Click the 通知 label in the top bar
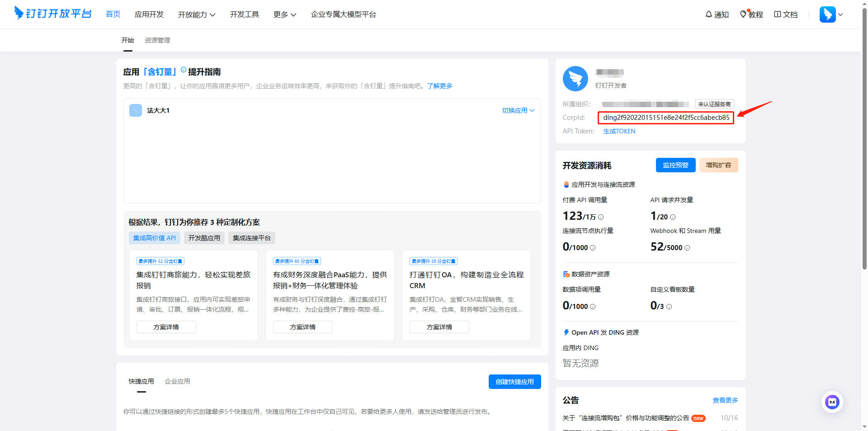Screen dimensions: 868x431 point(722,14)
